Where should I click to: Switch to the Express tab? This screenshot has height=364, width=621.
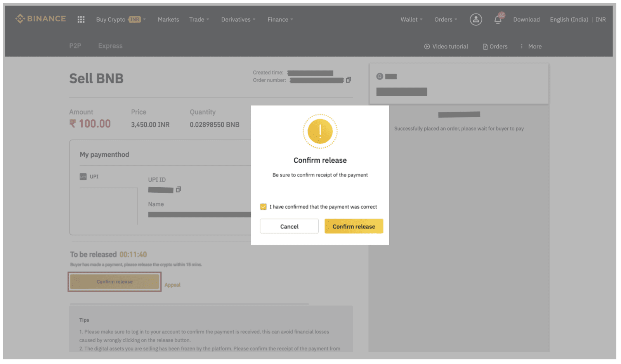coord(110,46)
